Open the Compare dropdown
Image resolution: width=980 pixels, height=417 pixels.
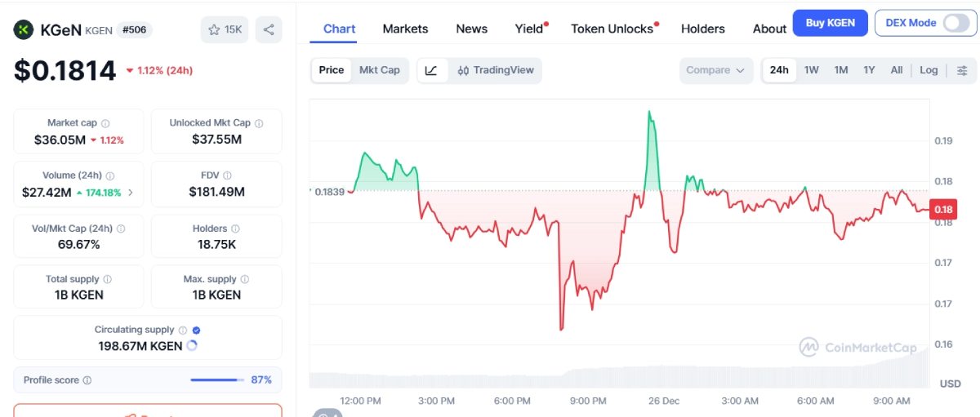click(x=715, y=70)
